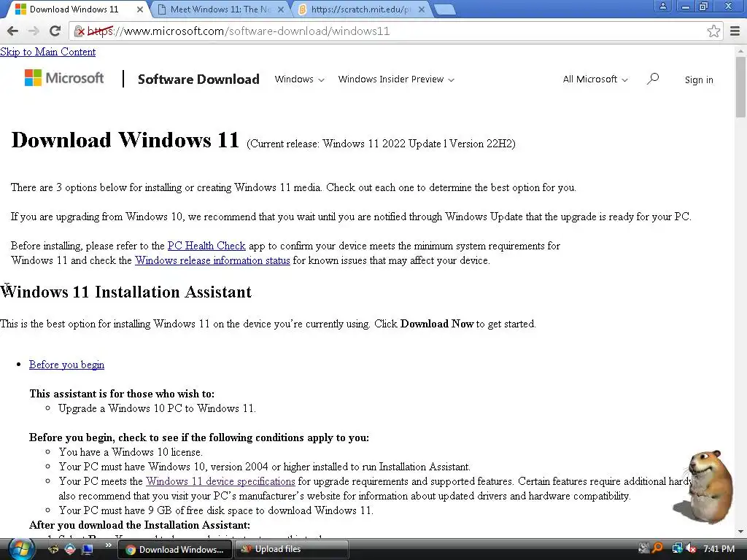The image size is (747, 560).
Task: Click the scrollbar up arrow
Action: (740, 50)
